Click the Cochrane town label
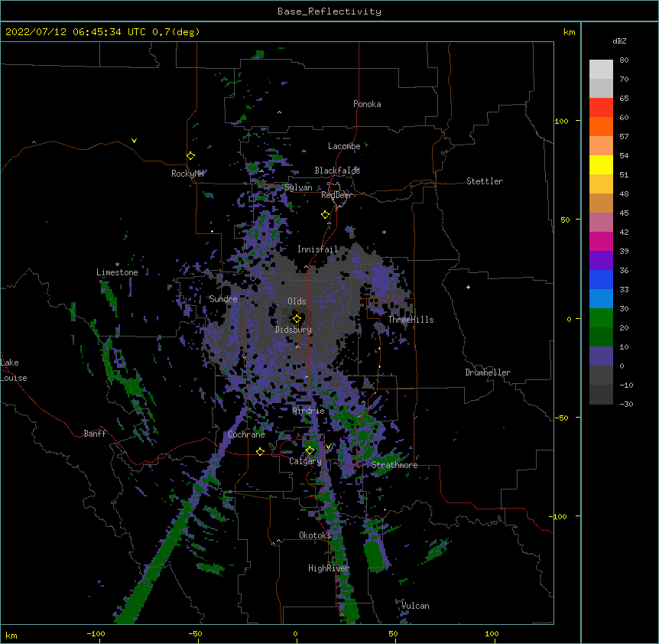 coord(246,434)
